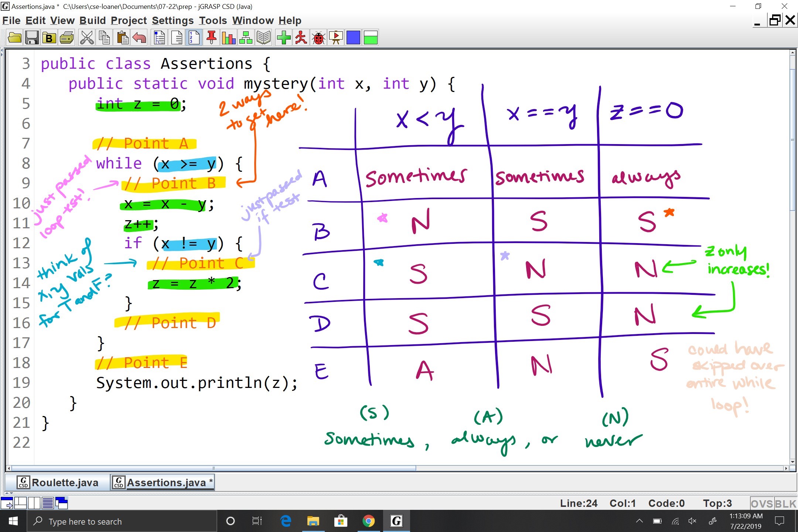The image size is (798, 532).
Task: Toggle block mode via BLK indicator
Action: pyautogui.click(x=784, y=503)
